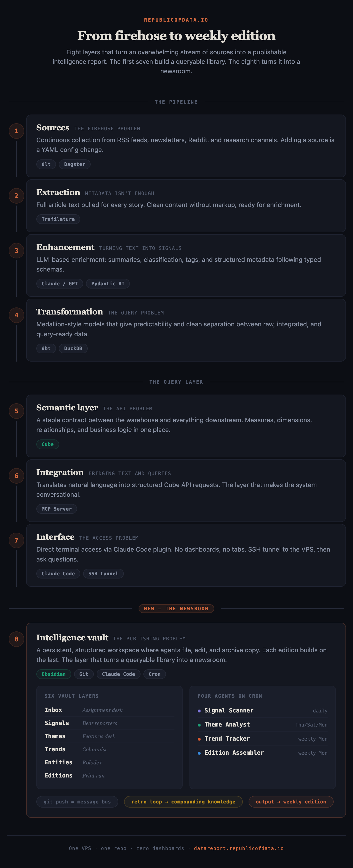Image resolution: width=353 pixels, height=868 pixels.
Task: Click the output weekly edition pill
Action: [291, 802]
